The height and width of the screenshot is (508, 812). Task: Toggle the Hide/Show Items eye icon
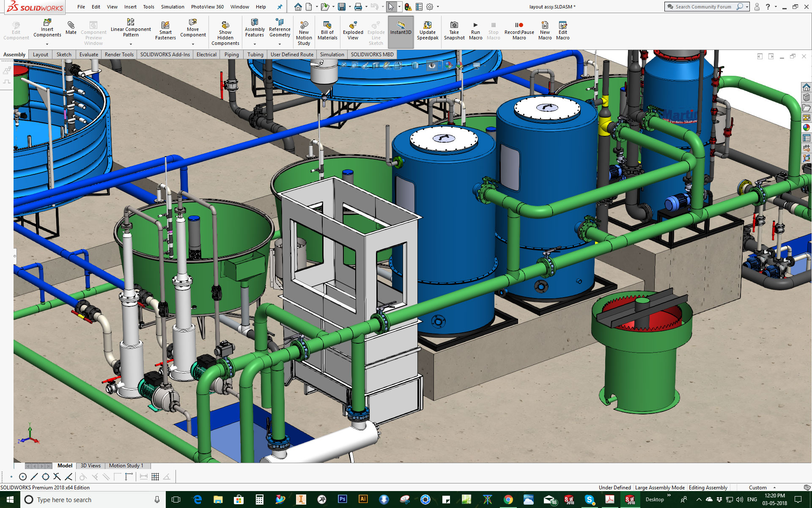tap(431, 66)
